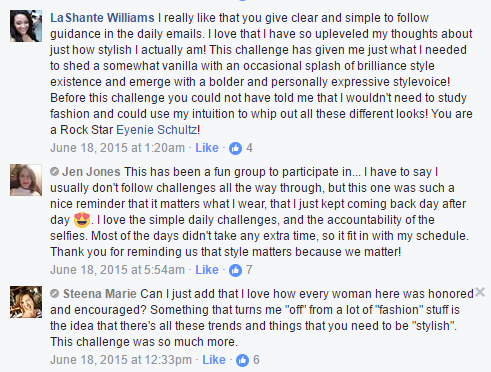
Task: Like LaShante Williams' comment
Action: point(207,148)
